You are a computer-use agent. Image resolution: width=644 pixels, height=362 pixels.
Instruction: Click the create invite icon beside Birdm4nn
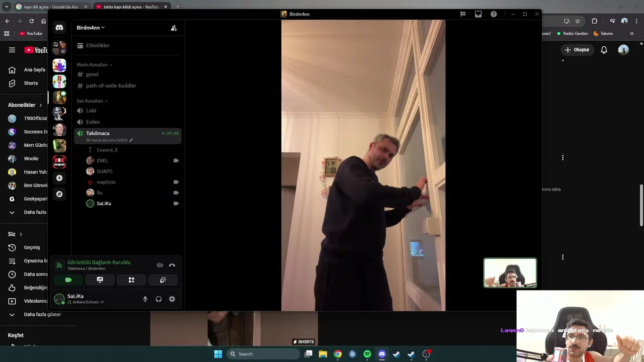tap(174, 28)
